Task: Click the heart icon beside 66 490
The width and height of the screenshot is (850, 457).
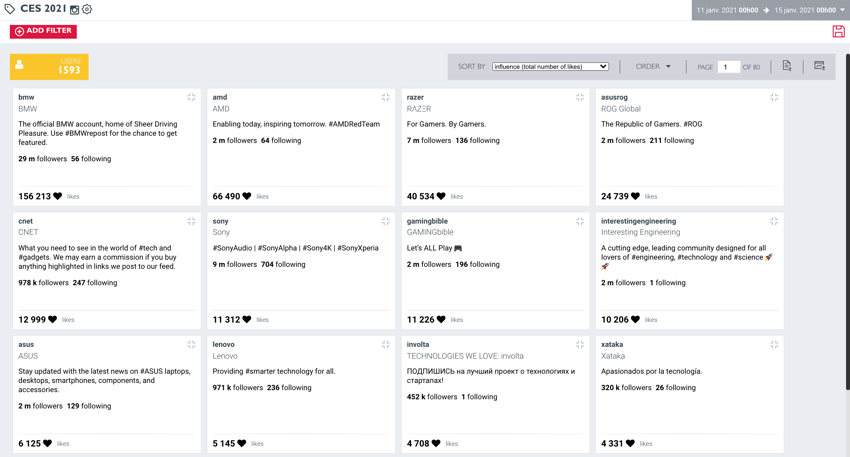Action: coord(247,196)
